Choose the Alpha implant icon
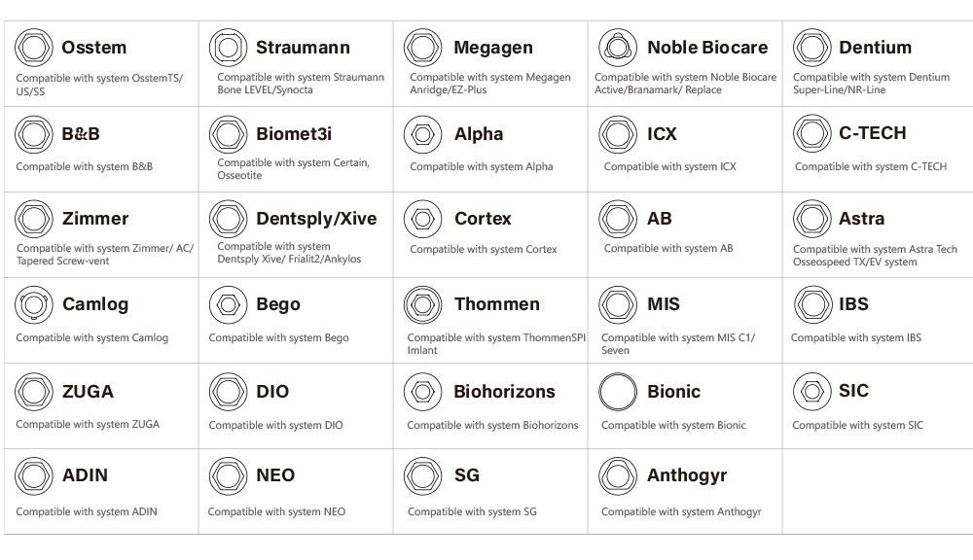Screen dimensions: 973x560 point(423,134)
